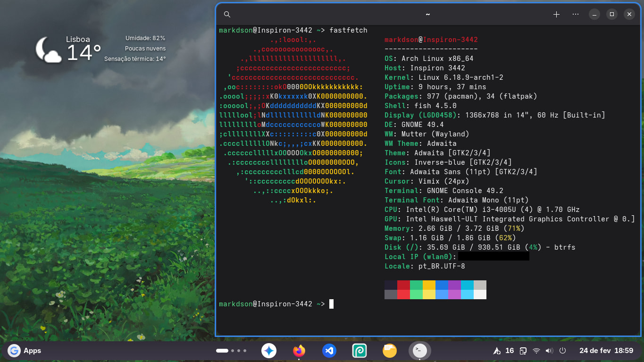Click the Lisboa weather widget
644x362 pixels.
coord(101,49)
